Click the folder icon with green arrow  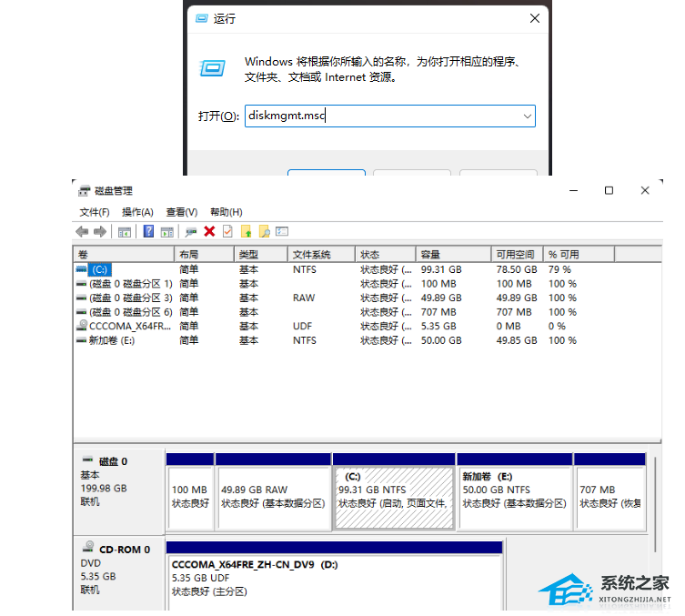click(246, 232)
